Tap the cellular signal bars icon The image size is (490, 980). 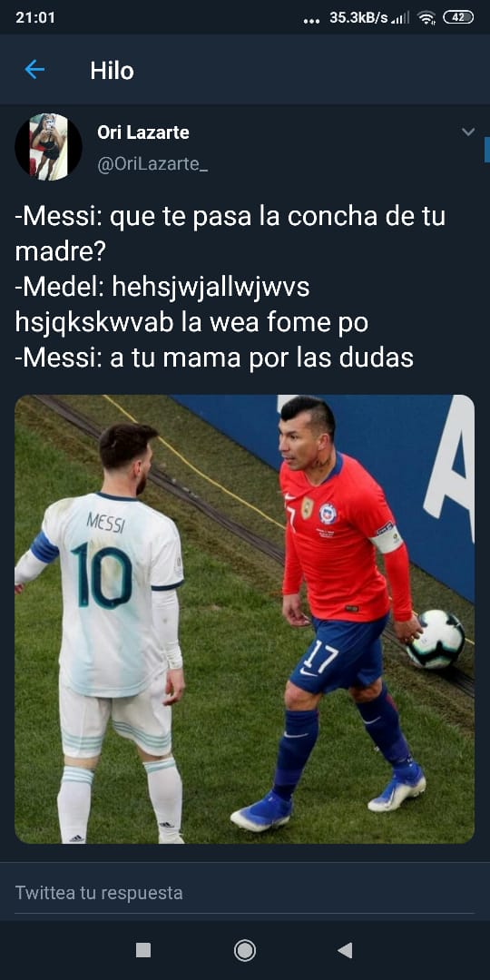tap(400, 18)
